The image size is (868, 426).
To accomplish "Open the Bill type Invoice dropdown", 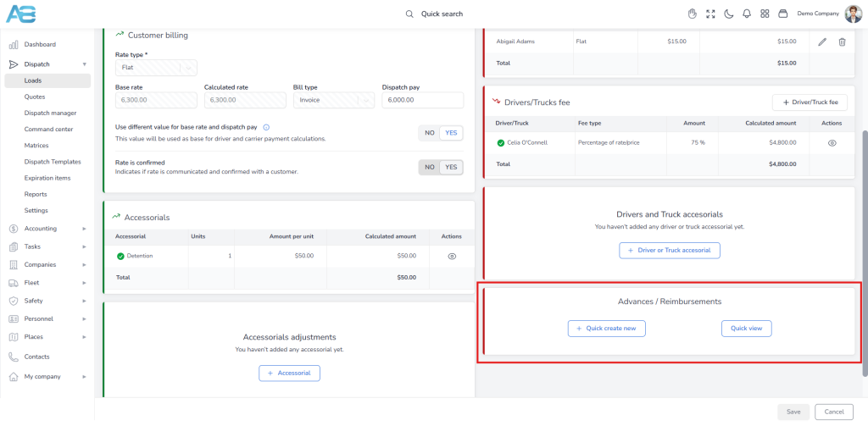I will 334,100.
